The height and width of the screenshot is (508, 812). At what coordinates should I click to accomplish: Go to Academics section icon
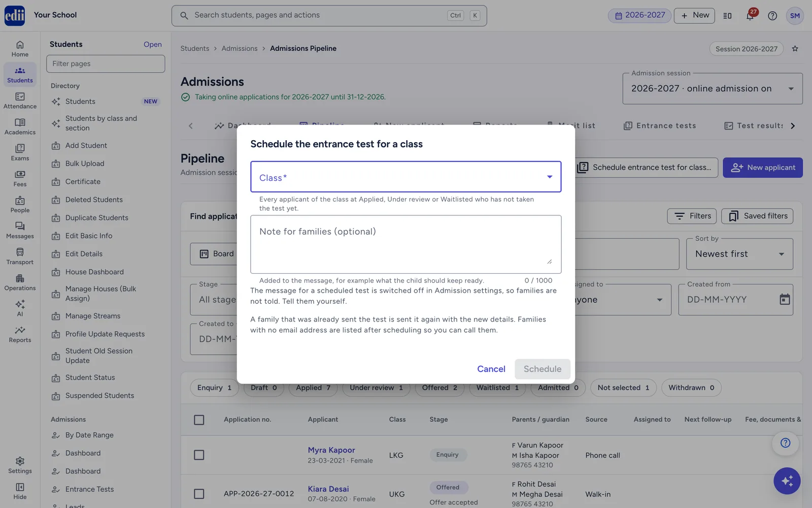pos(20,126)
